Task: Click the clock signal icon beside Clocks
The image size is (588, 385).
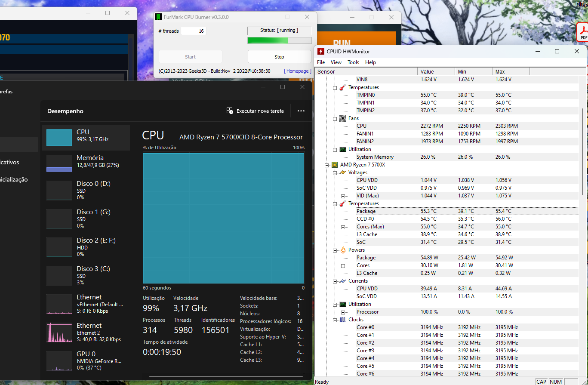Action: coord(343,320)
